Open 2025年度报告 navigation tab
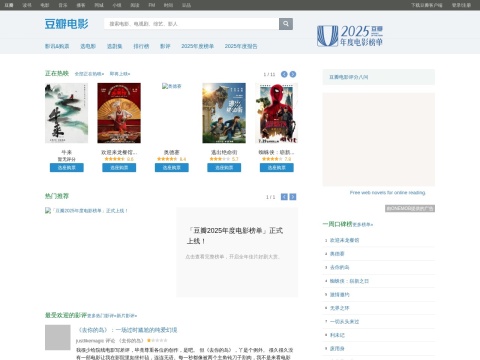Image resolution: width=480 pixels, height=360 pixels. [241, 46]
